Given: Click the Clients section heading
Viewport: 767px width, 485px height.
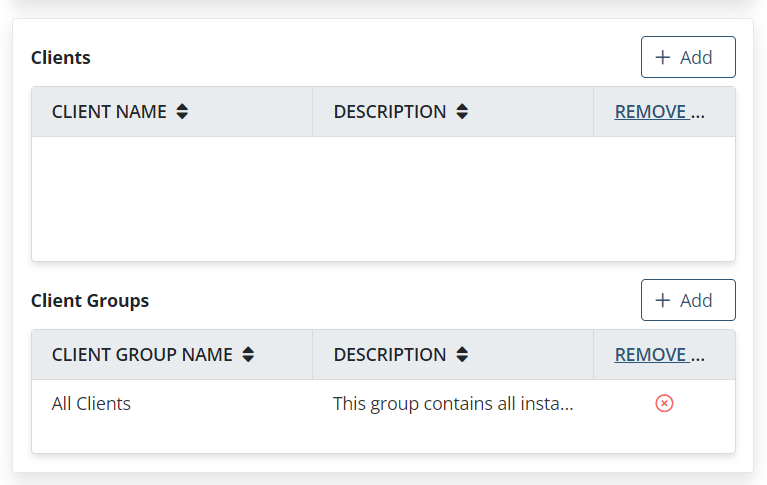Looking at the screenshot, I should 61,58.
